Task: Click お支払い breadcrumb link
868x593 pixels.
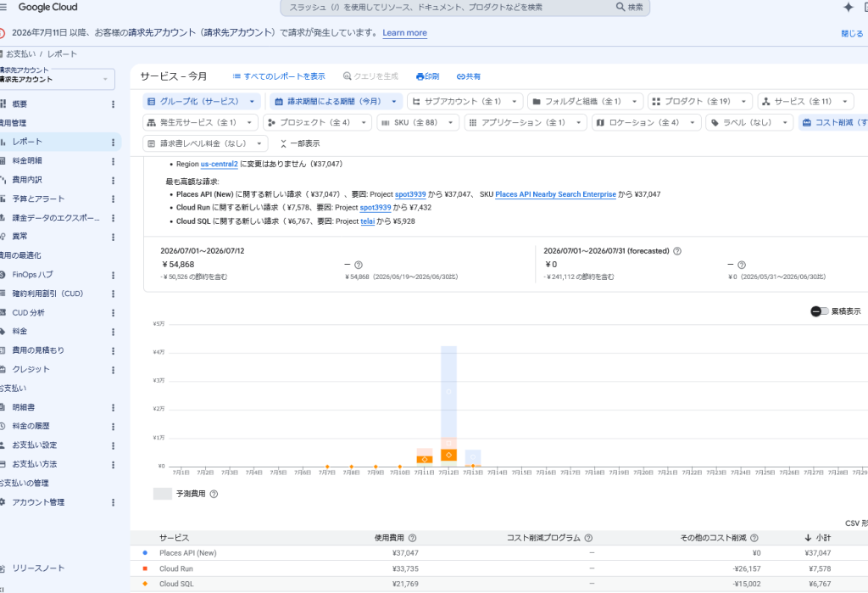Action: 21,53
